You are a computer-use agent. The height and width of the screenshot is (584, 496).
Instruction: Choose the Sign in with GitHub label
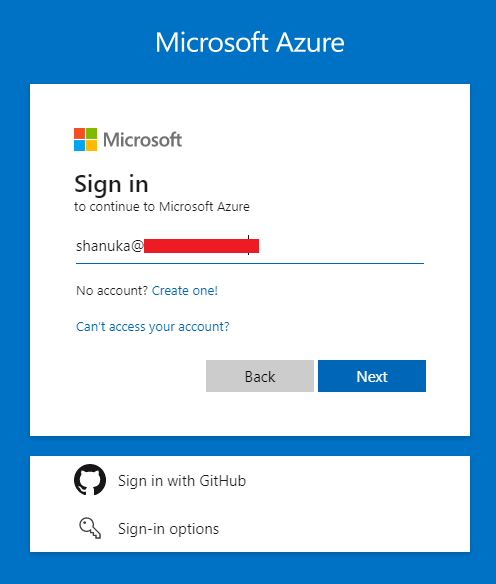click(x=182, y=481)
